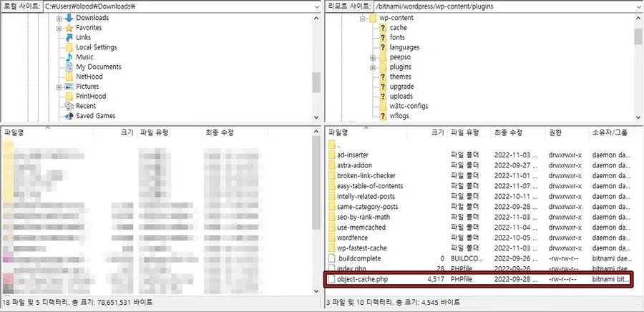Image resolution: width=644 pixels, height=312 pixels.
Task: Select the Favorites star icon
Action: pos(69,28)
